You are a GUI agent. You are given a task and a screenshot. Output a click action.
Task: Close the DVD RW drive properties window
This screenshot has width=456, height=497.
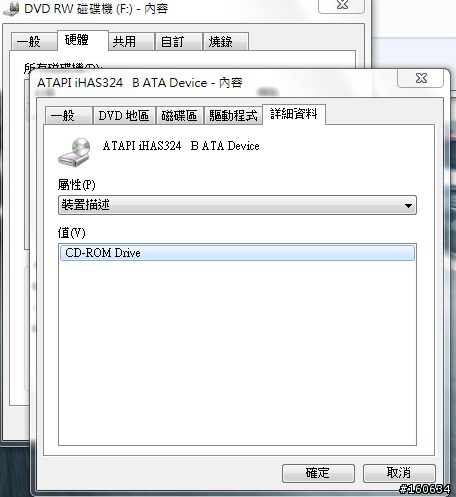[342, 6]
